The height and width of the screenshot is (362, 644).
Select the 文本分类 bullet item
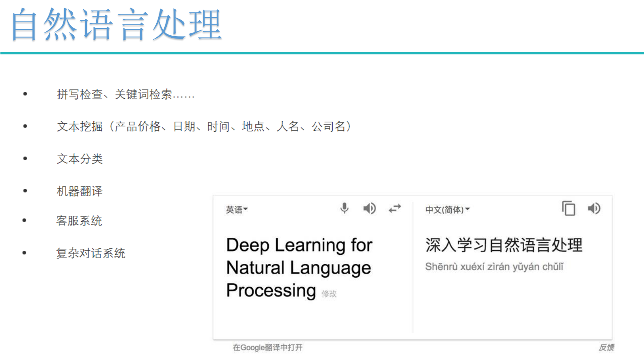80,159
